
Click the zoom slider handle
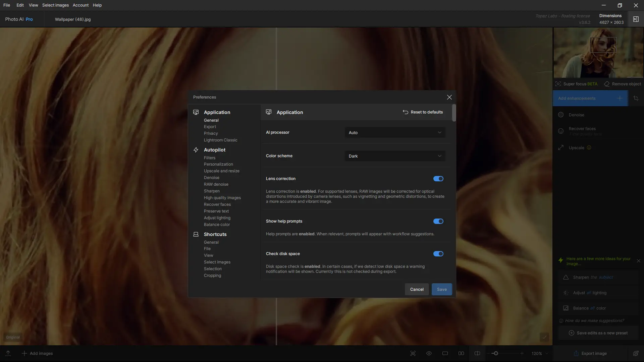[x=496, y=353]
